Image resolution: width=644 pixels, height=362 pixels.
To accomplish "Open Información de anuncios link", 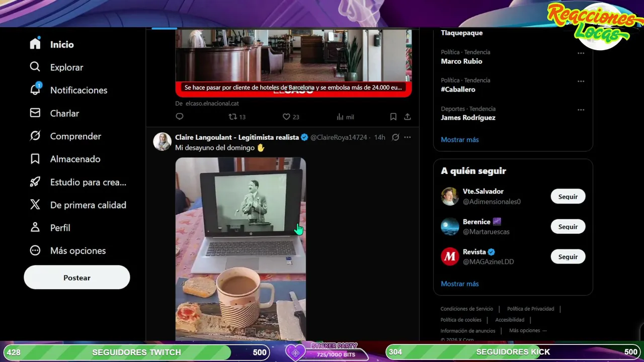I will [468, 331].
